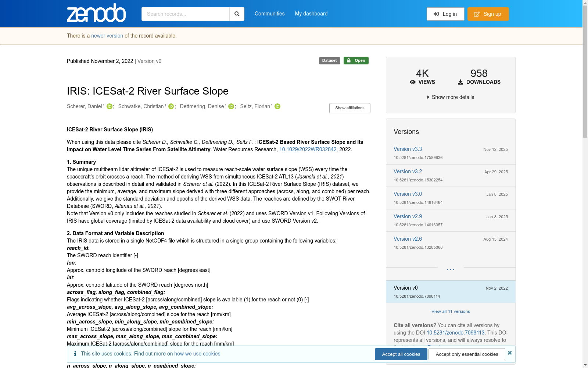Click the views eye icon
The height and width of the screenshot is (368, 588).
tap(413, 82)
